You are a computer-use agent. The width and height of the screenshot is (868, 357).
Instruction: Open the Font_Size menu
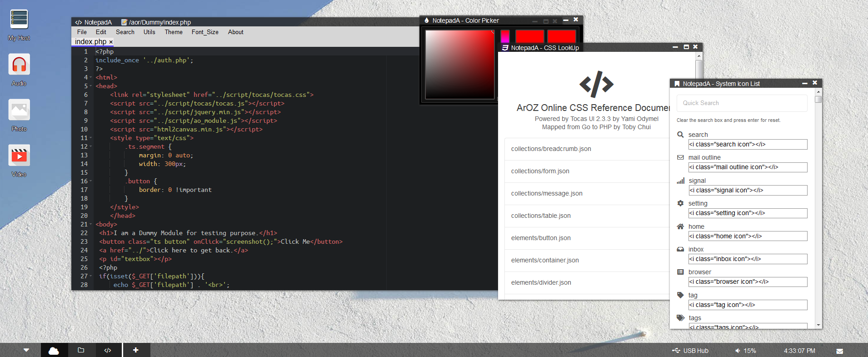click(x=205, y=32)
